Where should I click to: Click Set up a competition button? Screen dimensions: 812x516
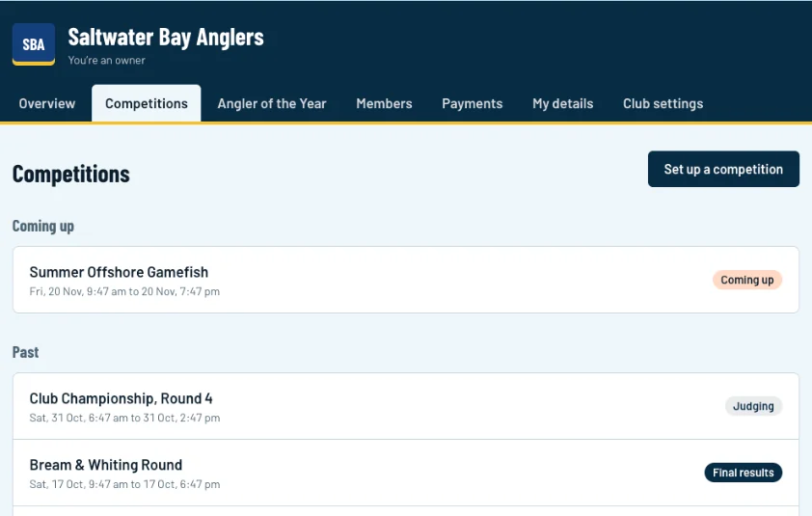723,169
